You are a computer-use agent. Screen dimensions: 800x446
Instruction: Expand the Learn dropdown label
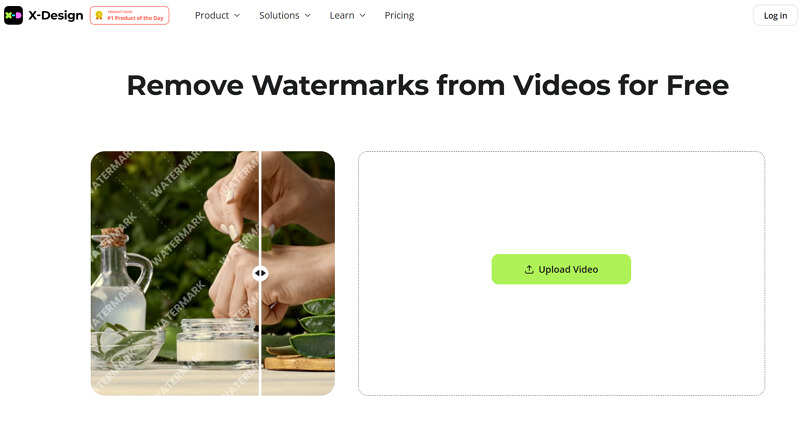click(342, 15)
